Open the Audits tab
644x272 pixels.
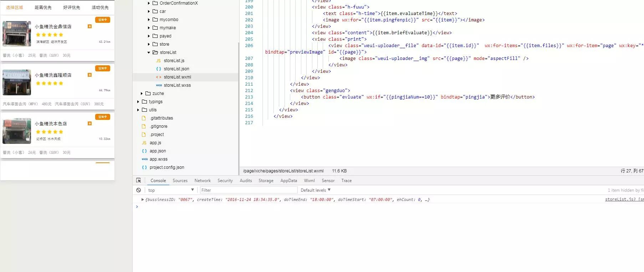(x=246, y=181)
